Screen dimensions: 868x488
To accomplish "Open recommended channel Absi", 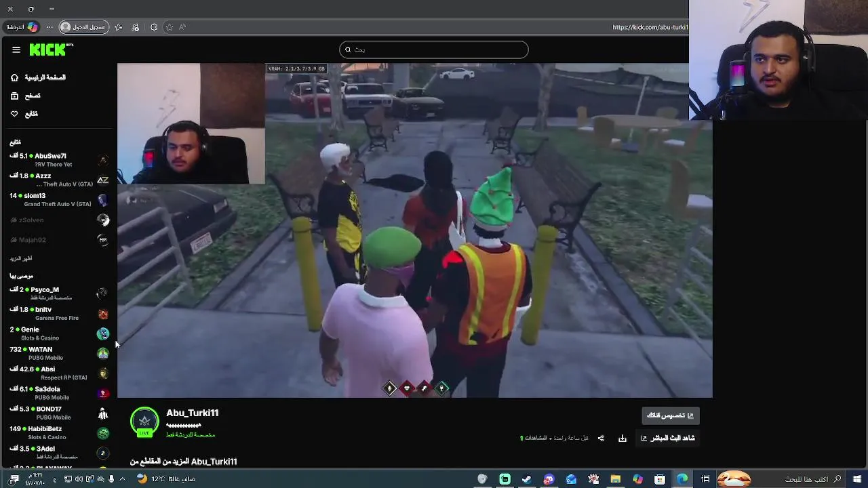I will coord(59,373).
